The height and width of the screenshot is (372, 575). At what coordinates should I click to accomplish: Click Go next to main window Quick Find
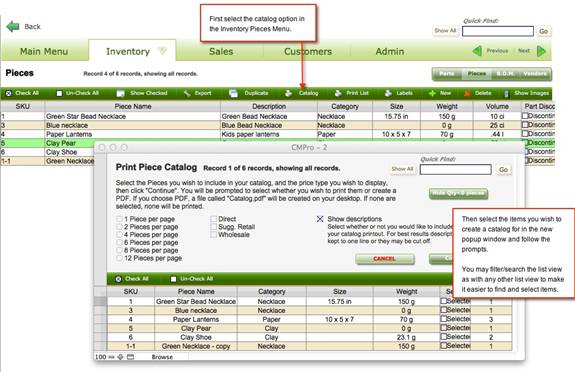543,32
